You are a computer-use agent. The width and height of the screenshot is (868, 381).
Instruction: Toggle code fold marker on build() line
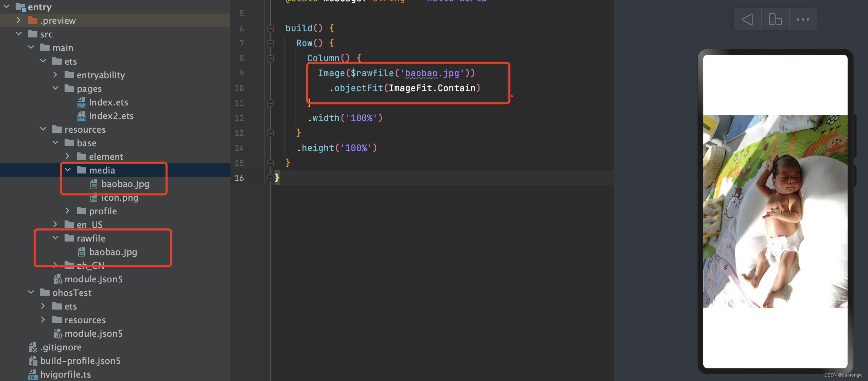coord(271,29)
